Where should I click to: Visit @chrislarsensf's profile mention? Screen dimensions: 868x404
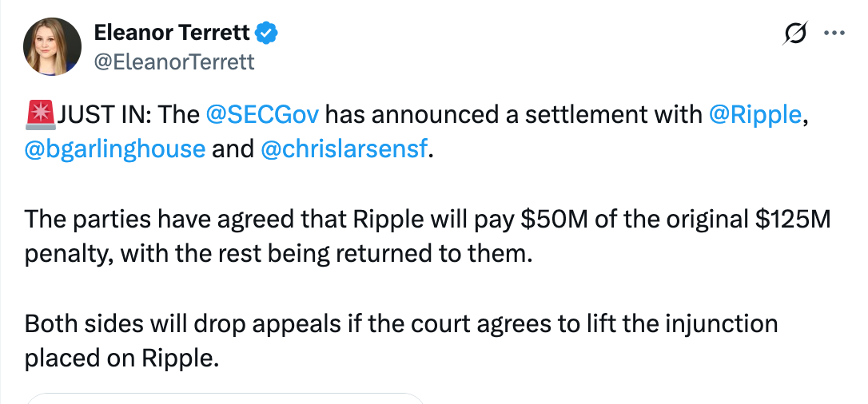point(344,150)
